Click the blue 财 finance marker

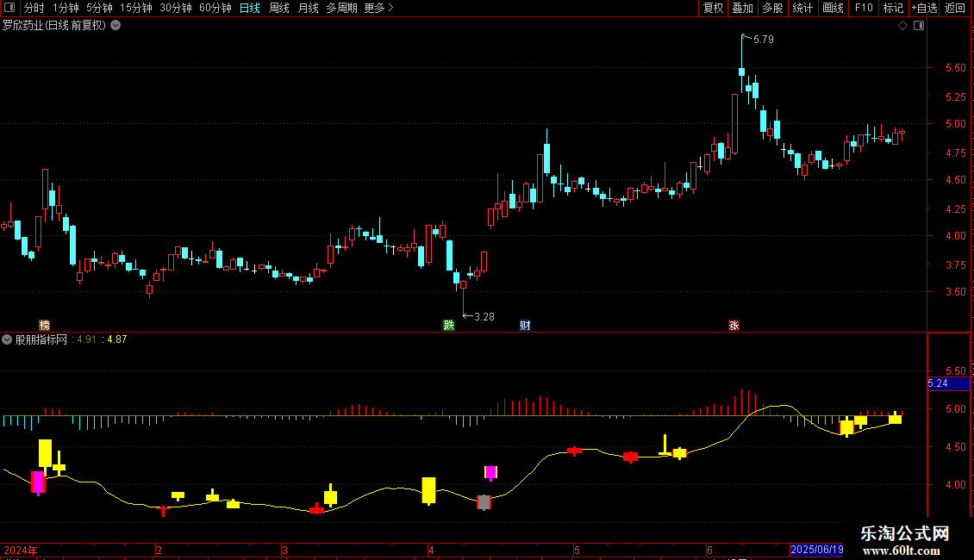tap(525, 326)
